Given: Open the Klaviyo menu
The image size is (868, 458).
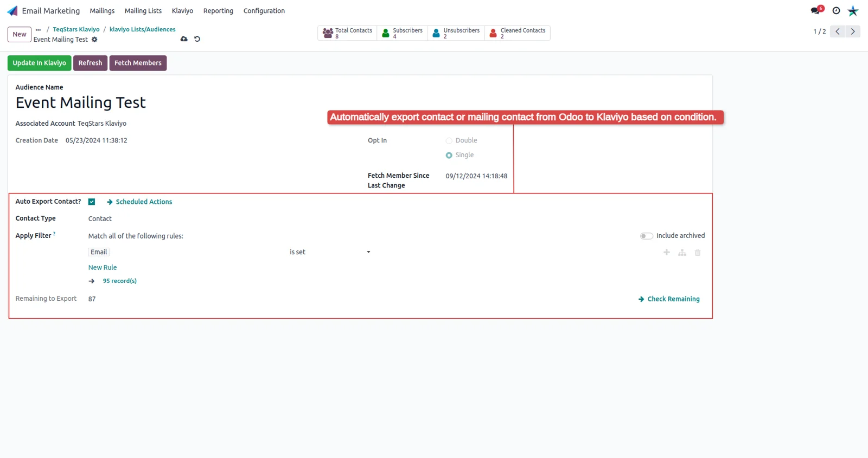Looking at the screenshot, I should tap(182, 11).
